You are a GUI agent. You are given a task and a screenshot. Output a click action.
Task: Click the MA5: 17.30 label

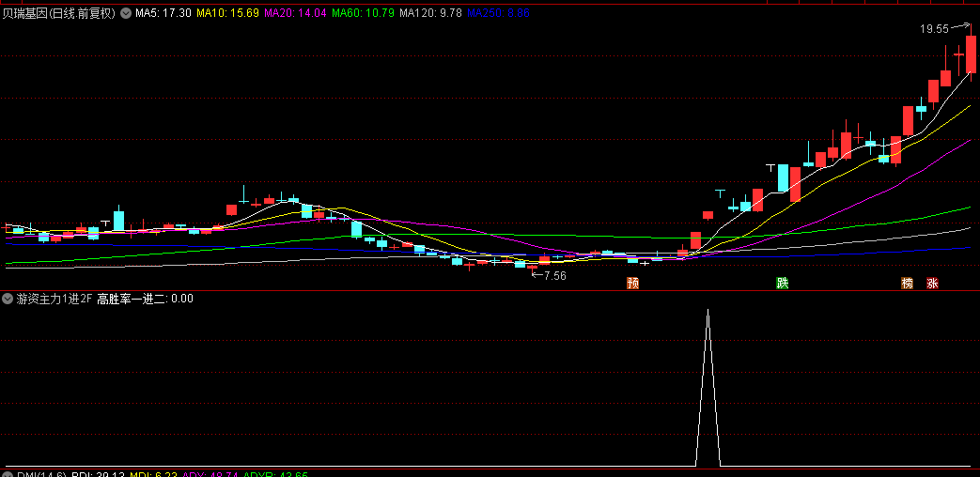point(163,13)
